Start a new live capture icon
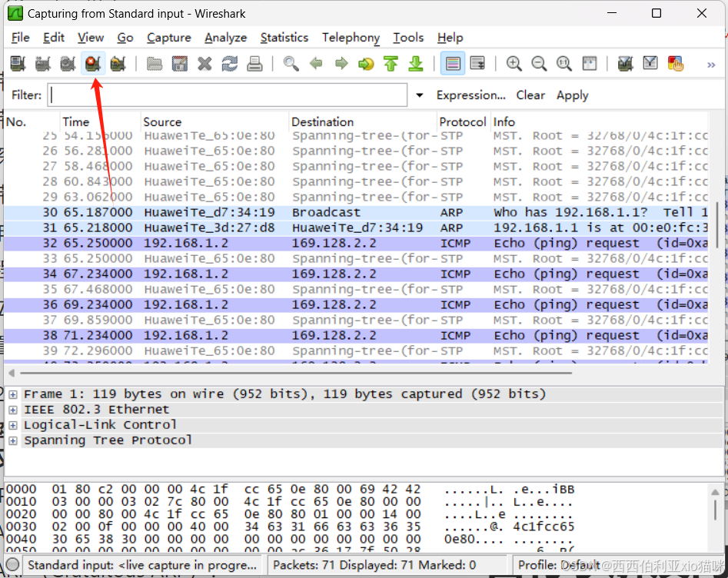Viewport: 728px width, 578px height. coord(68,63)
